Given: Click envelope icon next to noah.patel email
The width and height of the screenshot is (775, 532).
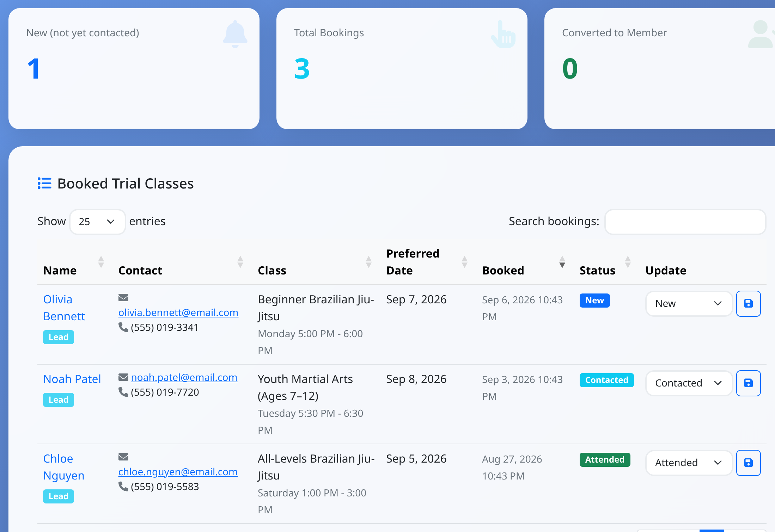Looking at the screenshot, I should pyautogui.click(x=123, y=377).
